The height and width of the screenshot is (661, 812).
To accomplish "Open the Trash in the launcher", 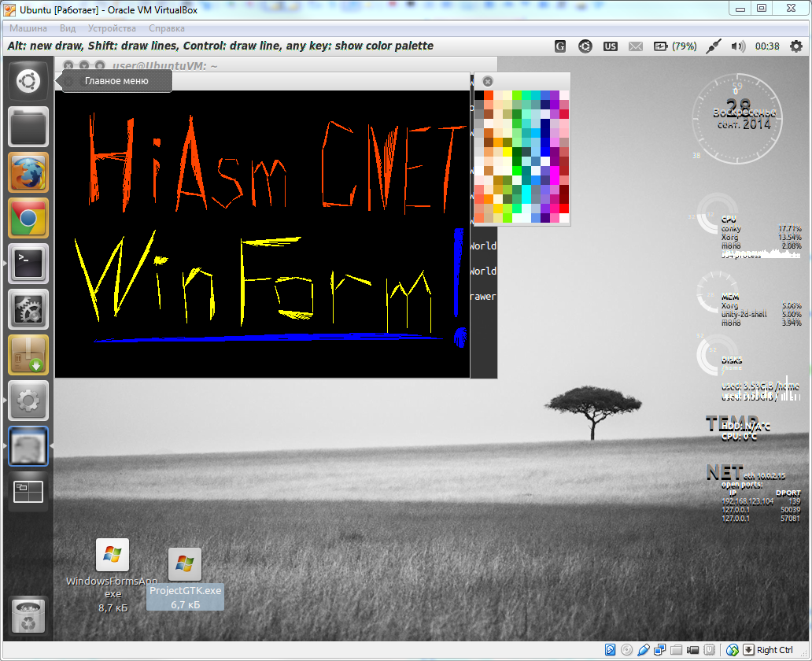I will pos(28,616).
